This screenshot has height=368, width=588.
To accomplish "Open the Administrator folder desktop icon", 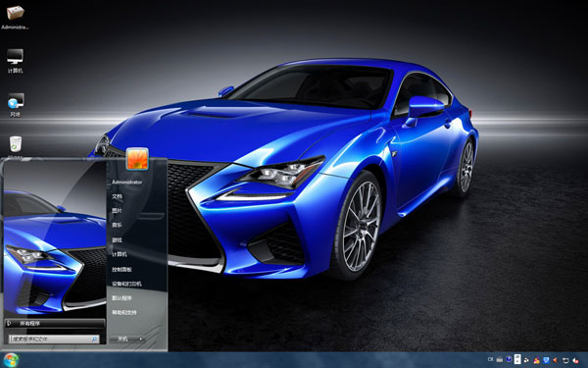I will coord(15,18).
